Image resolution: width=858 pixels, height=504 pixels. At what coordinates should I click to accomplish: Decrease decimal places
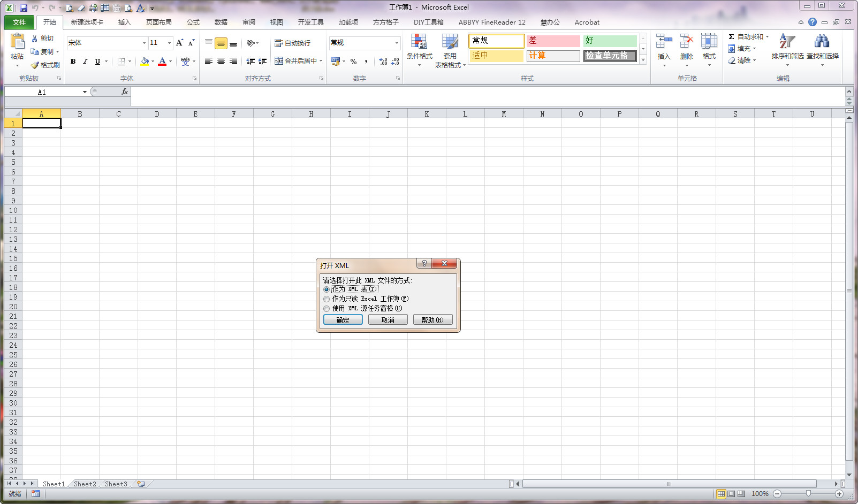click(x=395, y=62)
